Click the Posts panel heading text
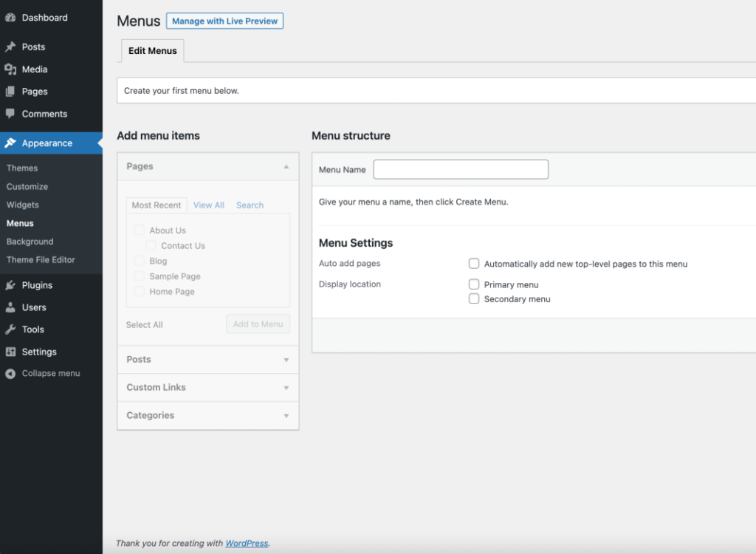This screenshot has width=756, height=554. [x=138, y=360]
